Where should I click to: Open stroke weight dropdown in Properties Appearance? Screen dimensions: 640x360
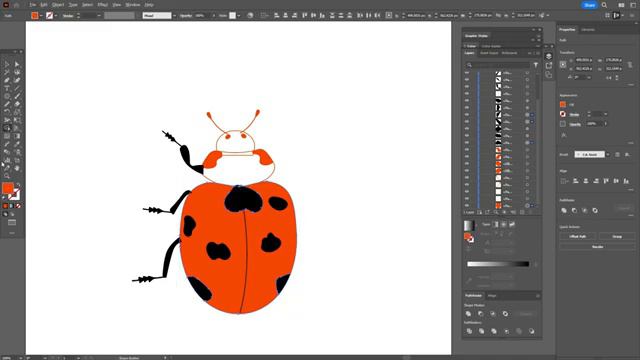pos(606,114)
